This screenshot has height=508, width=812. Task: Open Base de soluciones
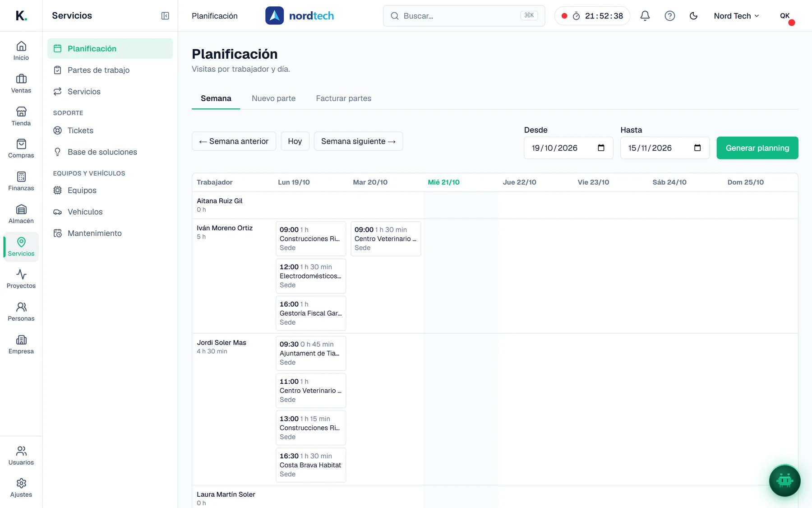pyautogui.click(x=110, y=152)
